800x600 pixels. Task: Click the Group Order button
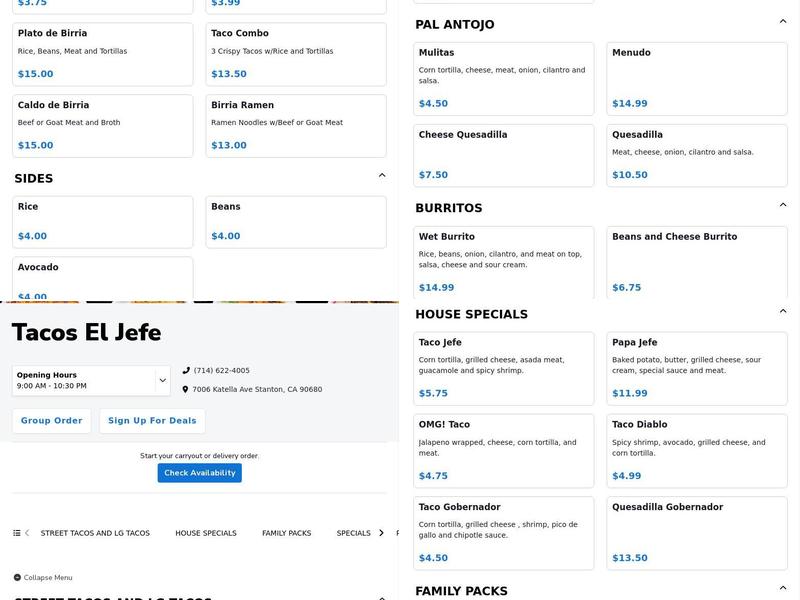click(x=50, y=420)
